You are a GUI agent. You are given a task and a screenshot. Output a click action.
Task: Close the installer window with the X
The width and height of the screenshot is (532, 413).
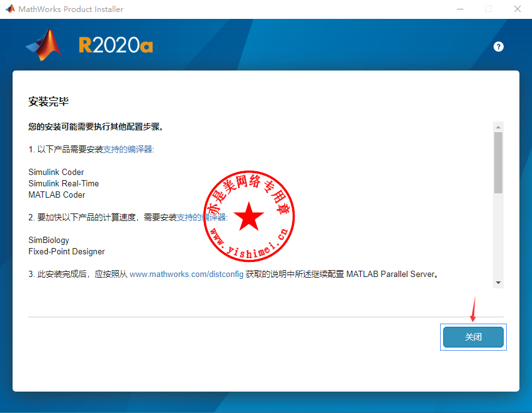(517, 9)
